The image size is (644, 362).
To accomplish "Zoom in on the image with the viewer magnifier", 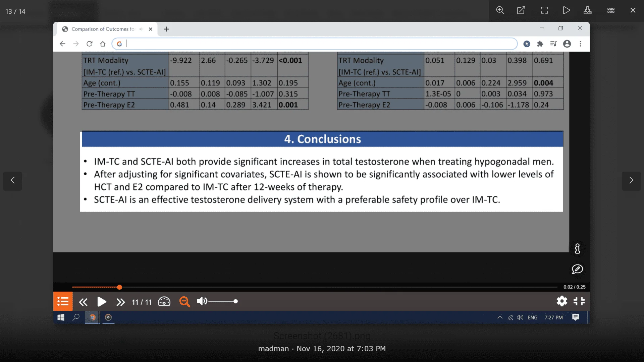I will [500, 10].
